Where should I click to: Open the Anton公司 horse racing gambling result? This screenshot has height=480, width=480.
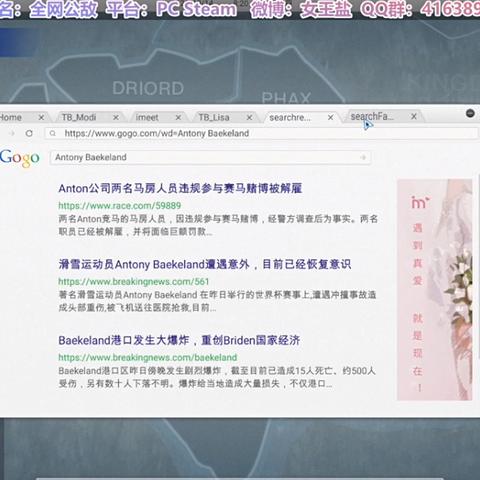coord(180,188)
